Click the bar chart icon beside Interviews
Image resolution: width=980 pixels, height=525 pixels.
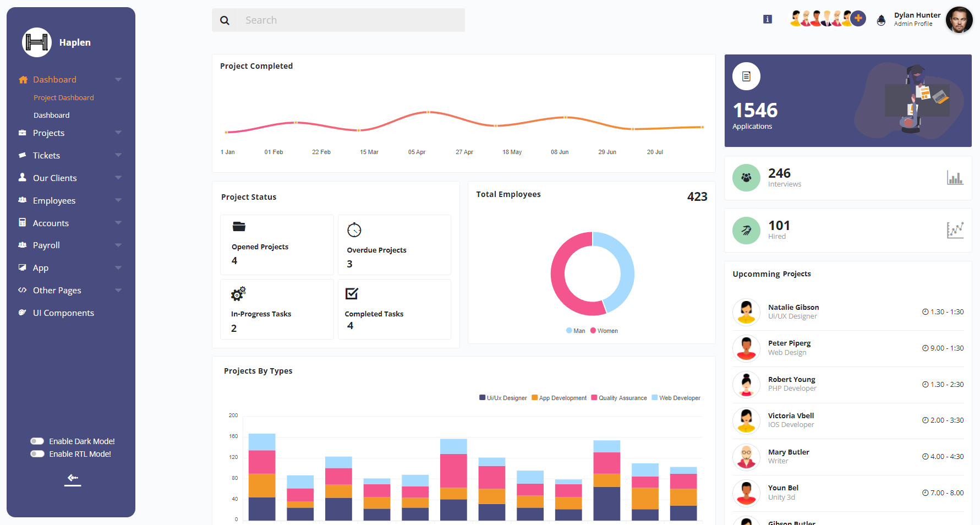(955, 178)
